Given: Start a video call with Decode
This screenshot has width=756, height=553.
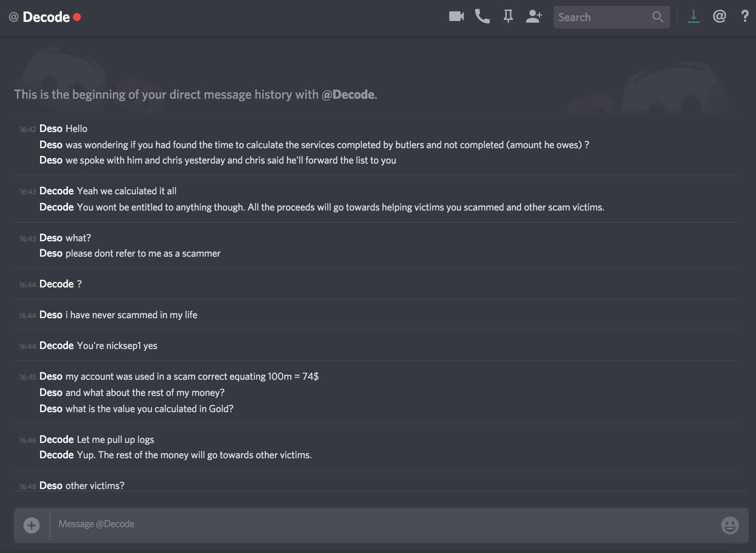Looking at the screenshot, I should [x=456, y=17].
